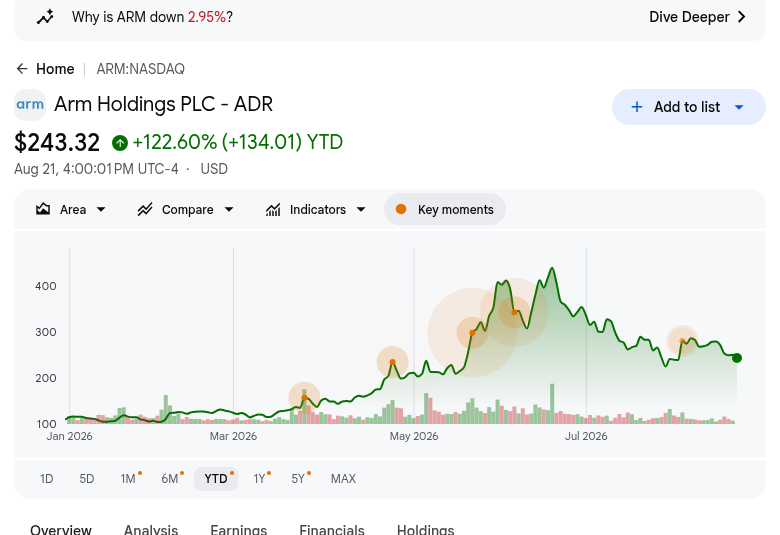This screenshot has height=535, width=780.
Task: Open the Compare dropdown
Action: (186, 210)
